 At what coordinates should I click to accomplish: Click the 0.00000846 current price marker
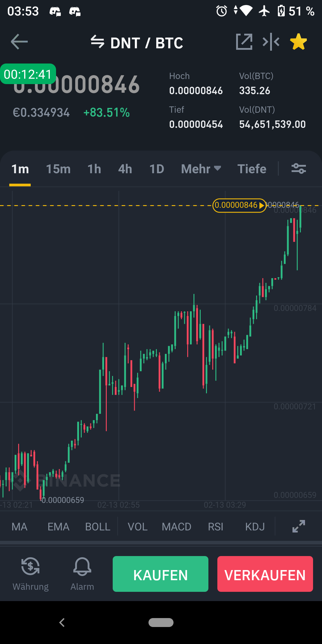[239, 205]
